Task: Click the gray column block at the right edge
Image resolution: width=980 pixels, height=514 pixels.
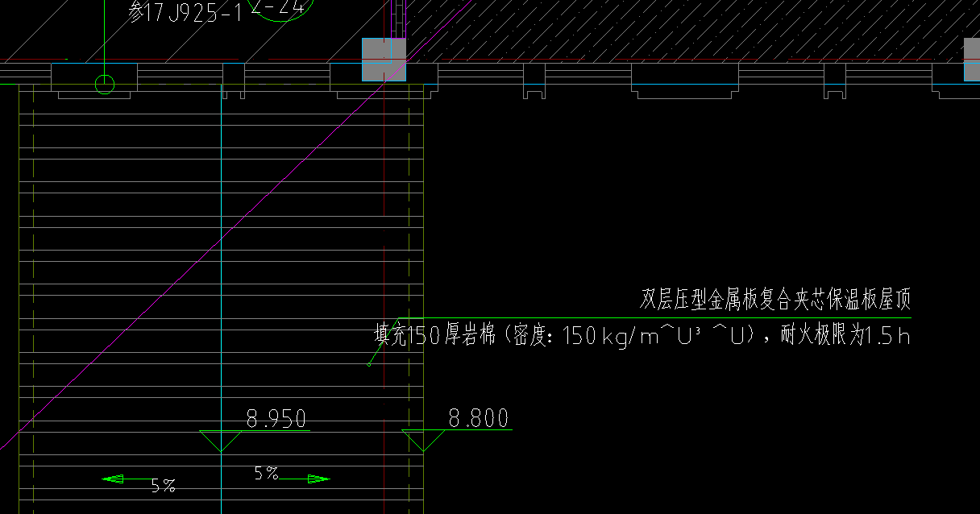Action: [971, 60]
